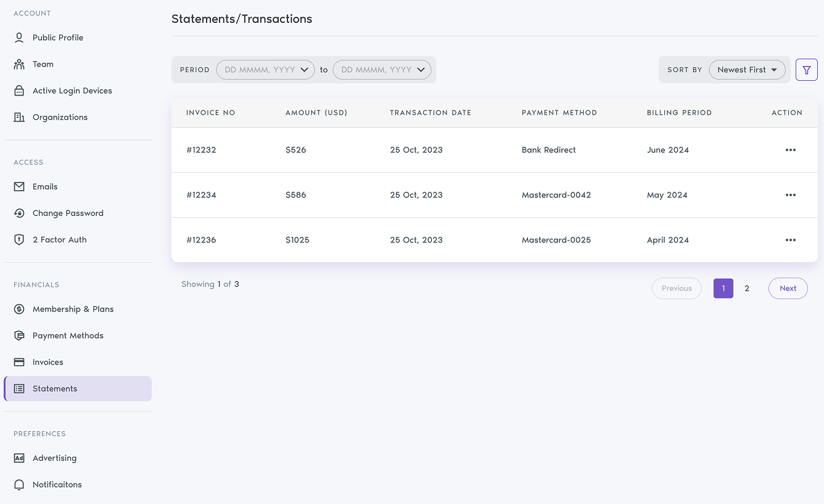Image resolution: width=824 pixels, height=504 pixels.
Task: Open Payment Methods section
Action: coord(68,336)
